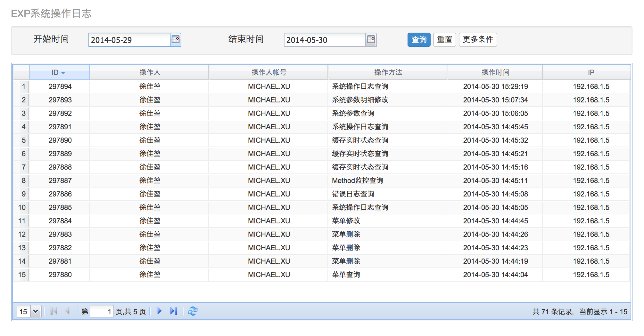Click the 操作人 column header
The image size is (644, 336).
tap(149, 72)
